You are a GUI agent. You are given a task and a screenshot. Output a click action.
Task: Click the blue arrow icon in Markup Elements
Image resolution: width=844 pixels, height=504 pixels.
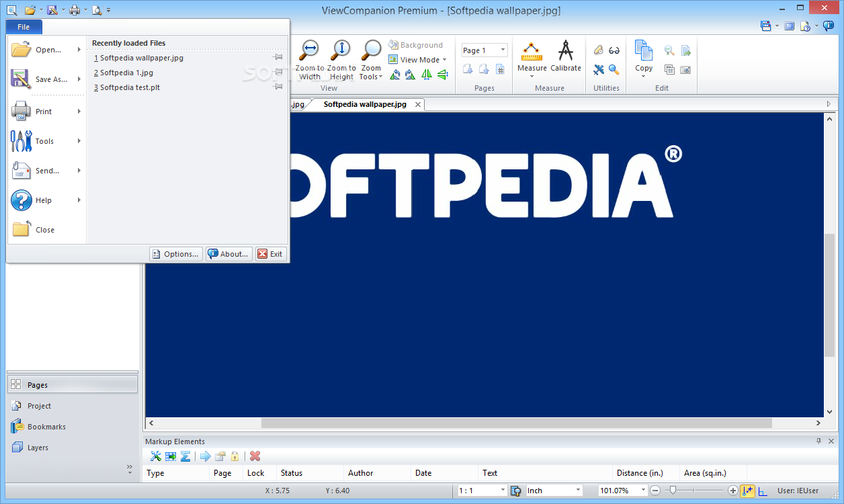206,456
